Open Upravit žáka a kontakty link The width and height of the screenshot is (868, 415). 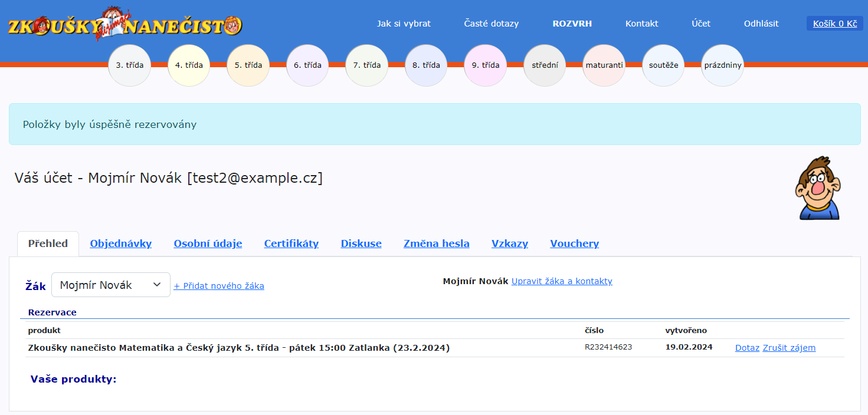[562, 281]
